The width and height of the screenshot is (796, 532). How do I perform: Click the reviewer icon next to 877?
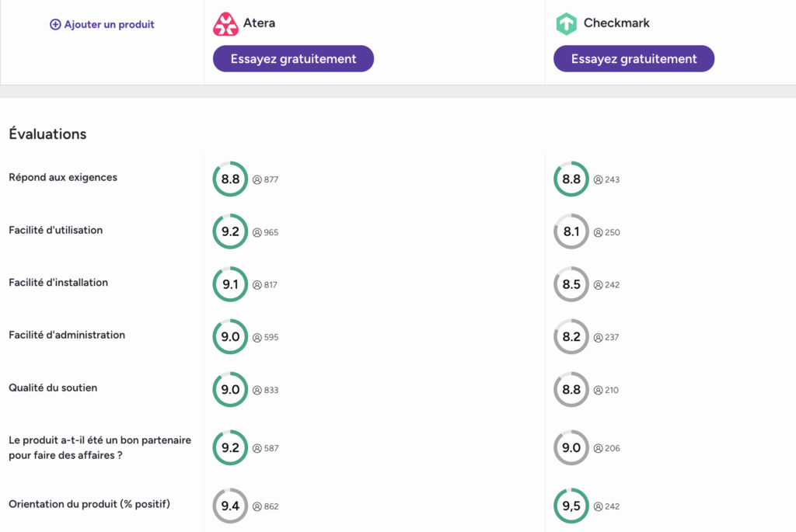pos(257,179)
